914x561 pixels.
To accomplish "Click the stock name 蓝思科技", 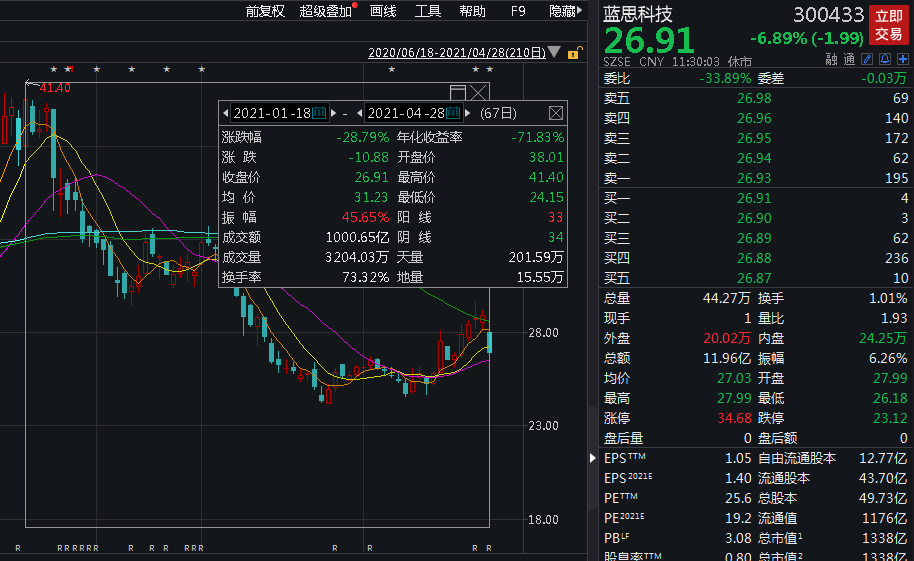I will [638, 14].
